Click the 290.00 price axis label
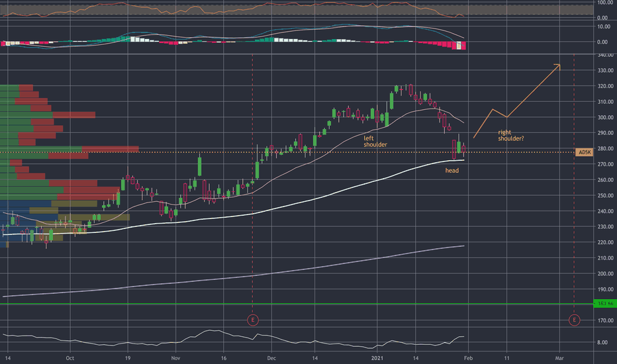 (x=605, y=133)
